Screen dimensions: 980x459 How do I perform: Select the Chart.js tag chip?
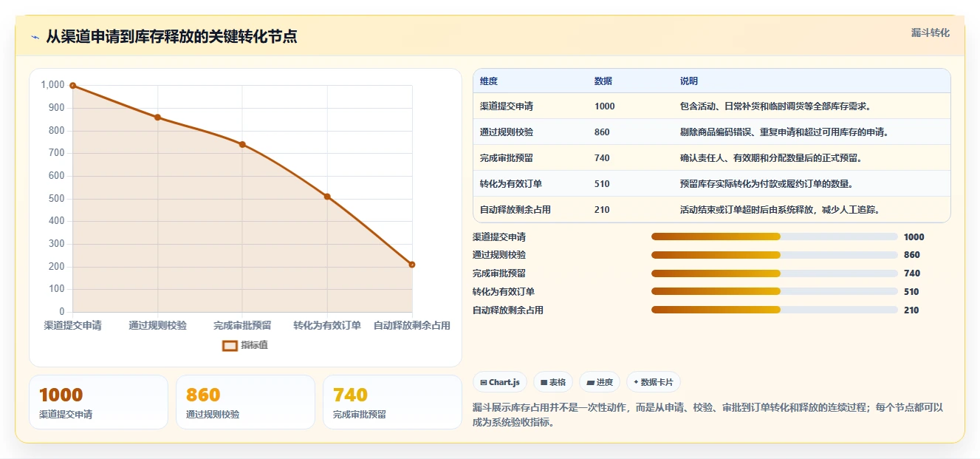[x=500, y=382]
